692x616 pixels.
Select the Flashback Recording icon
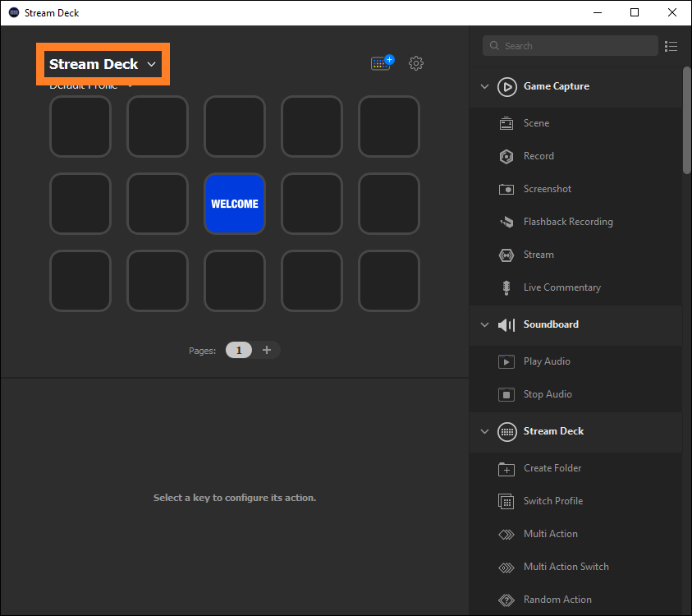click(x=506, y=222)
